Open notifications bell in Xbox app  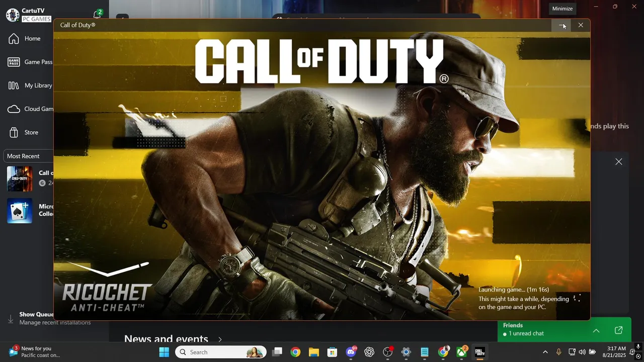[97, 15]
